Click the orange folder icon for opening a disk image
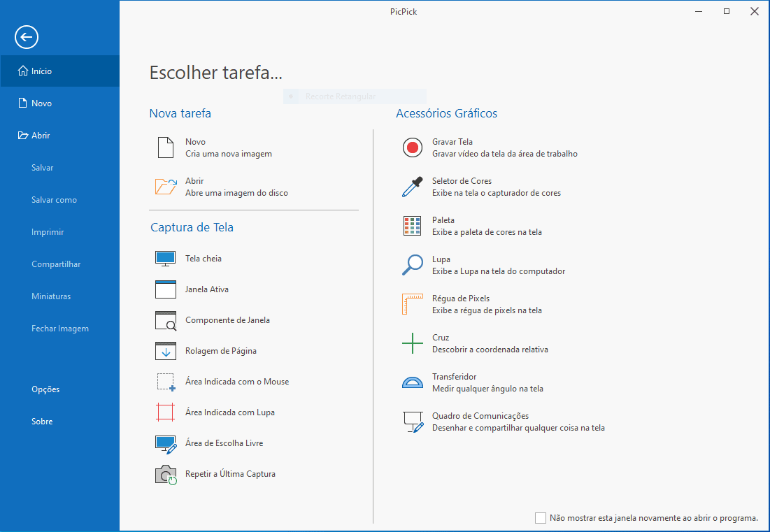The width and height of the screenshot is (770, 532). (166, 187)
